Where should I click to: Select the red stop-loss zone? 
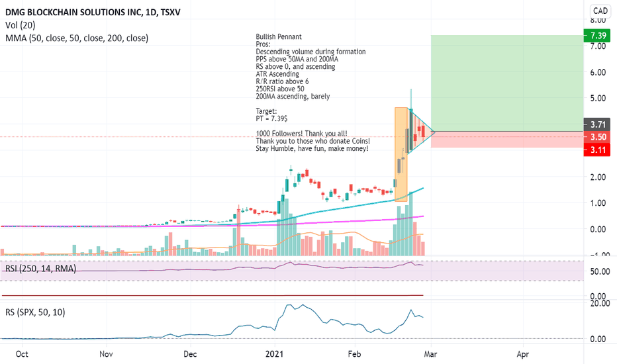click(507, 139)
